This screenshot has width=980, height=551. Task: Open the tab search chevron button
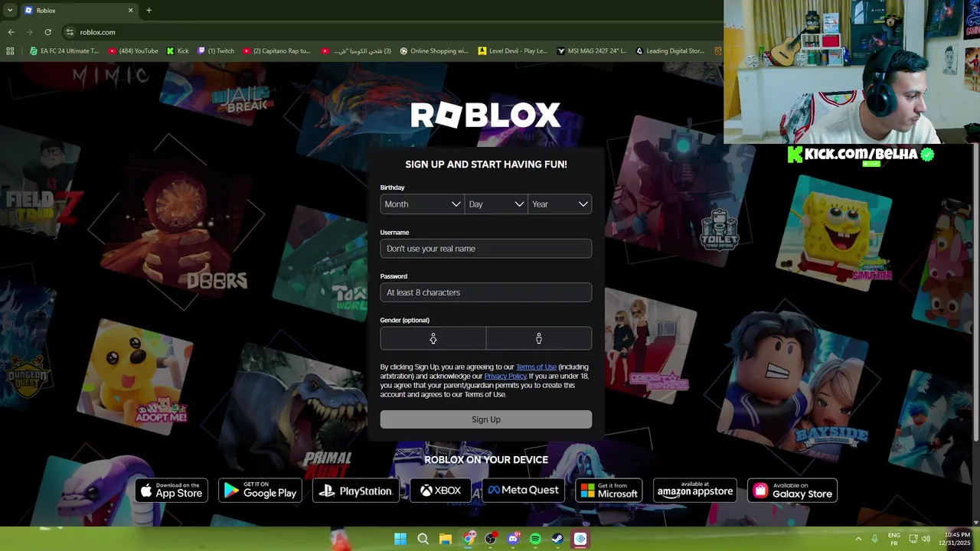click(9, 10)
